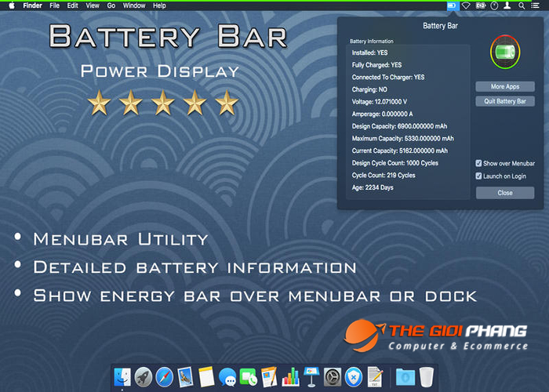Click the 'Battery Bar' panel title
Viewport: 549px width, 392px height.
(440, 26)
